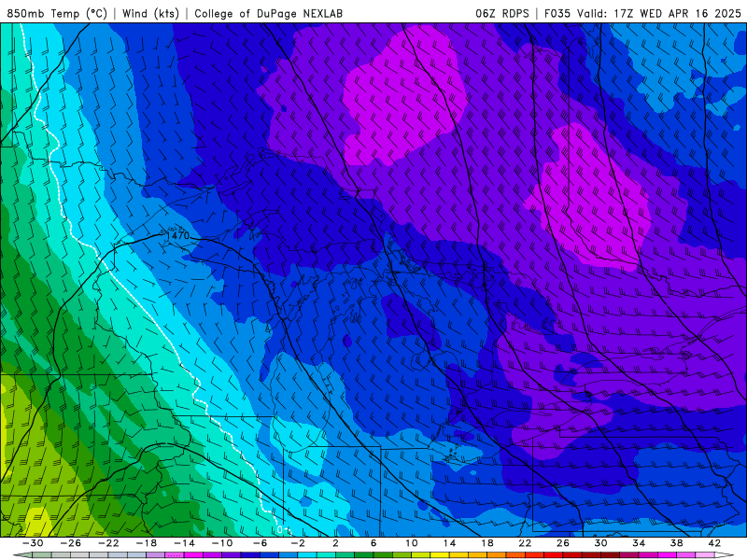
Task: Click the 'F035' forecast hour text
Action: (x=557, y=13)
